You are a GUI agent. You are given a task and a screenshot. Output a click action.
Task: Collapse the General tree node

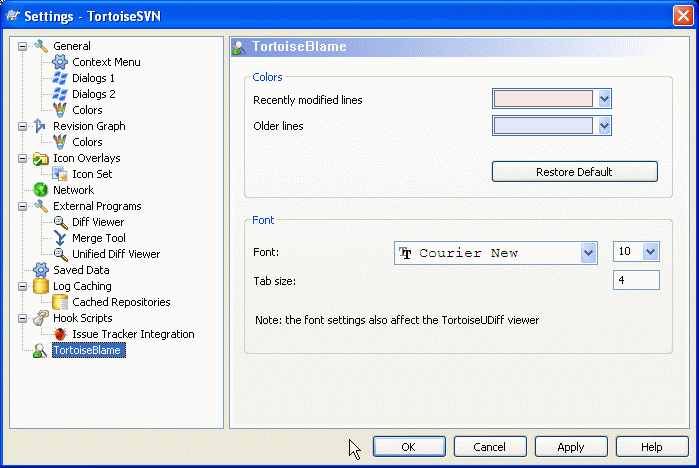[x=22, y=46]
